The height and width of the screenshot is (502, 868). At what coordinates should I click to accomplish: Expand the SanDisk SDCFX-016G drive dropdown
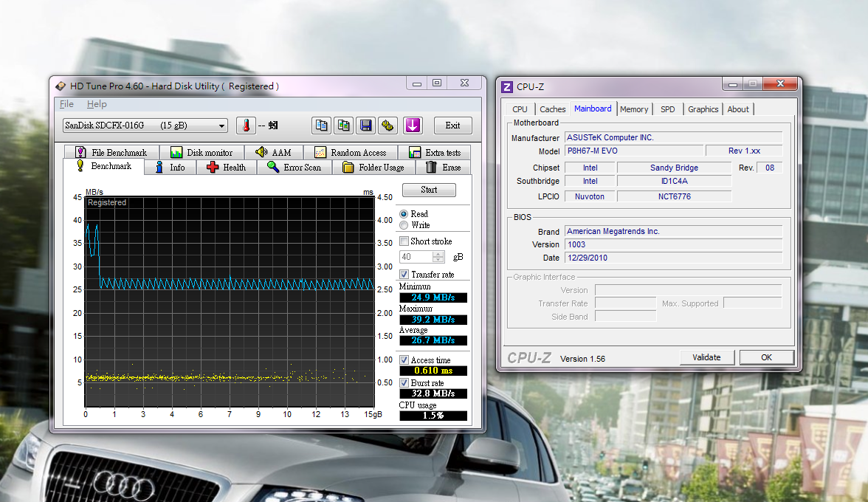(145, 125)
